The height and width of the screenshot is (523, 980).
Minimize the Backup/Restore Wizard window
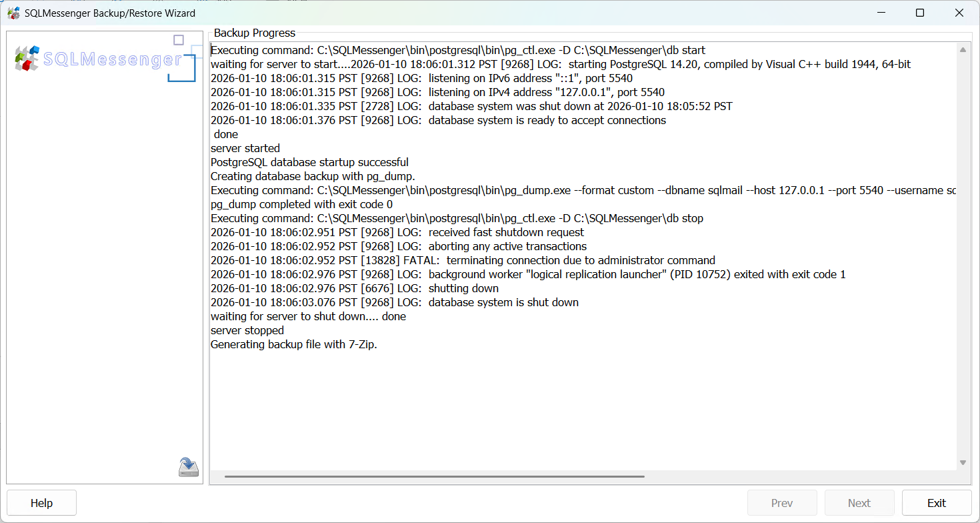pyautogui.click(x=881, y=13)
